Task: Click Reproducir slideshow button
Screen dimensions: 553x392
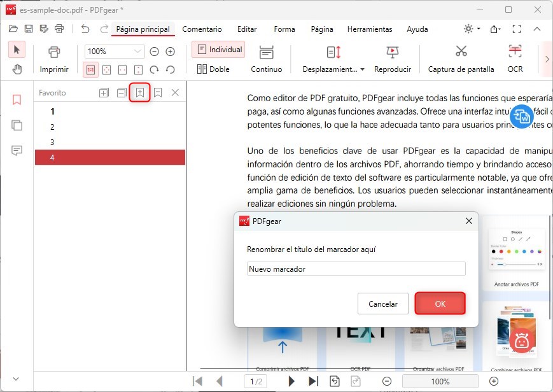Action: [393, 59]
